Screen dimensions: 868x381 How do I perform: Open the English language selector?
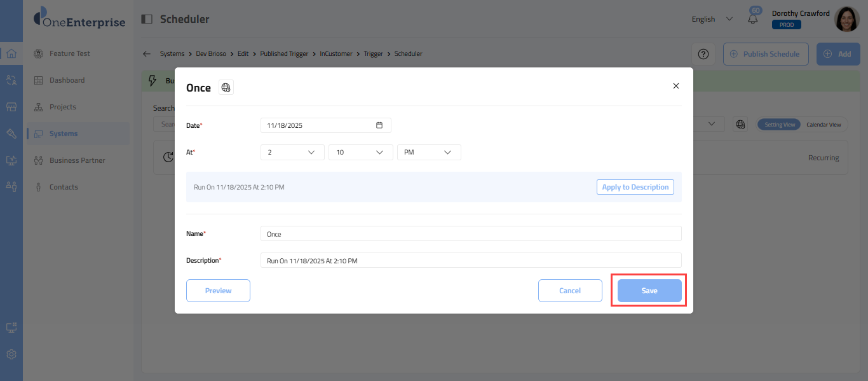point(712,19)
